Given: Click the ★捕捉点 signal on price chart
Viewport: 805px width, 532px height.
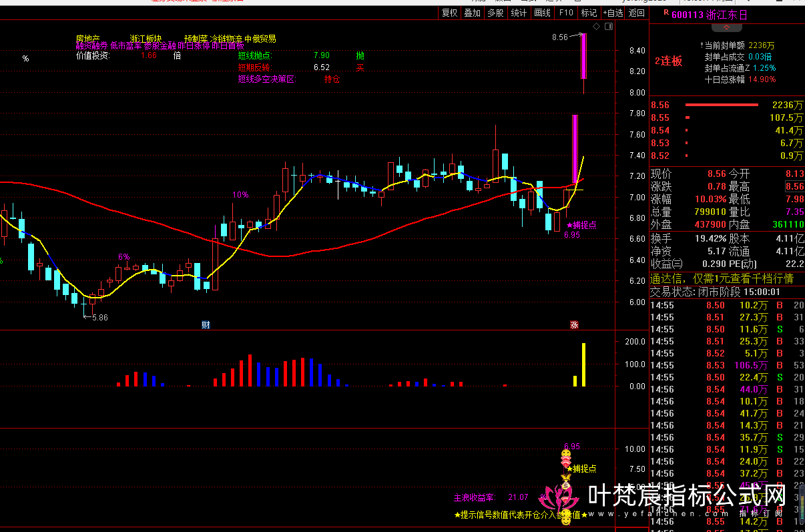Looking at the screenshot, I should [x=581, y=225].
